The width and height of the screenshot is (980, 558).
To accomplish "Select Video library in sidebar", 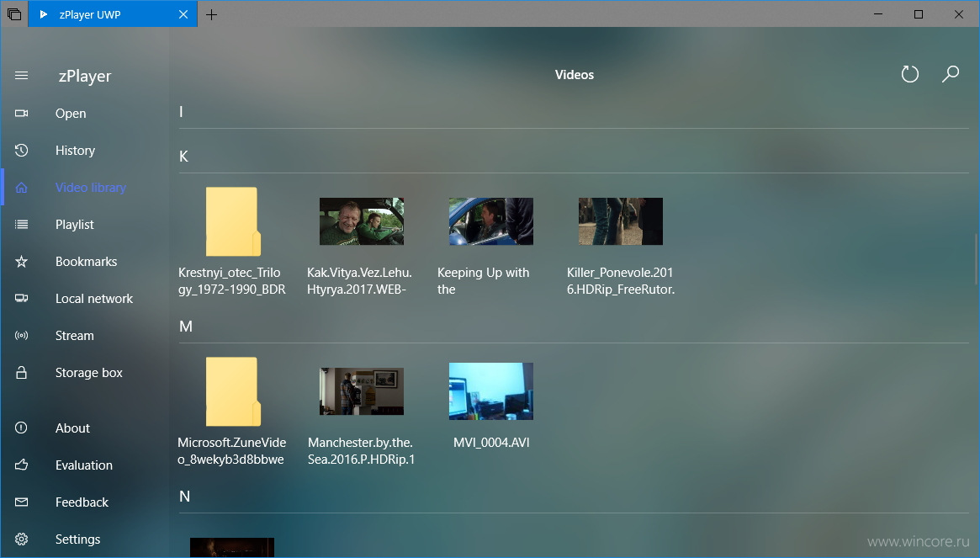I will (x=91, y=187).
